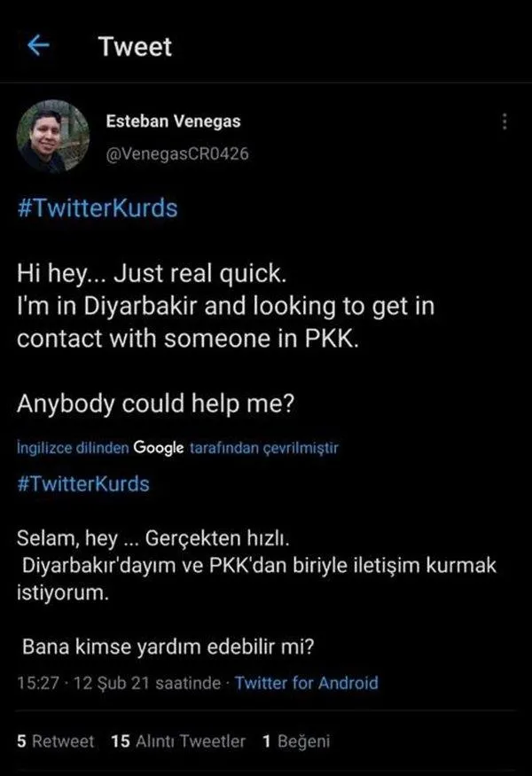This screenshot has height=776, width=532.
Task: Open Esteban Venegas profile picture
Action: [53, 136]
